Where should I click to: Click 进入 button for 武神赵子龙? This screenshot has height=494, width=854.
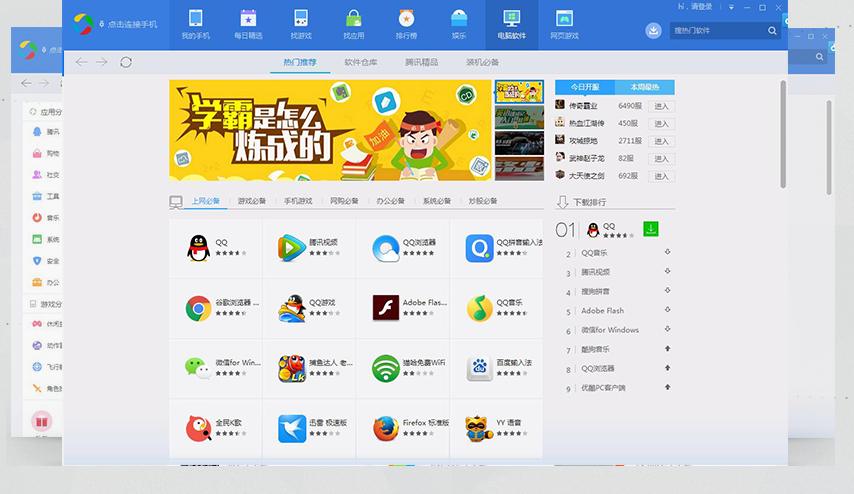pos(661,158)
